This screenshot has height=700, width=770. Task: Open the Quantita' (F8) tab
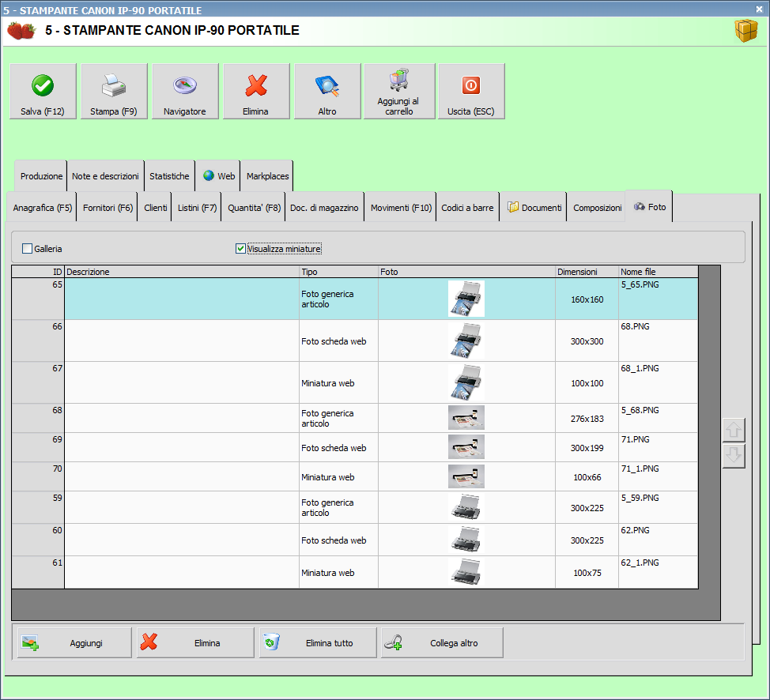(254, 208)
